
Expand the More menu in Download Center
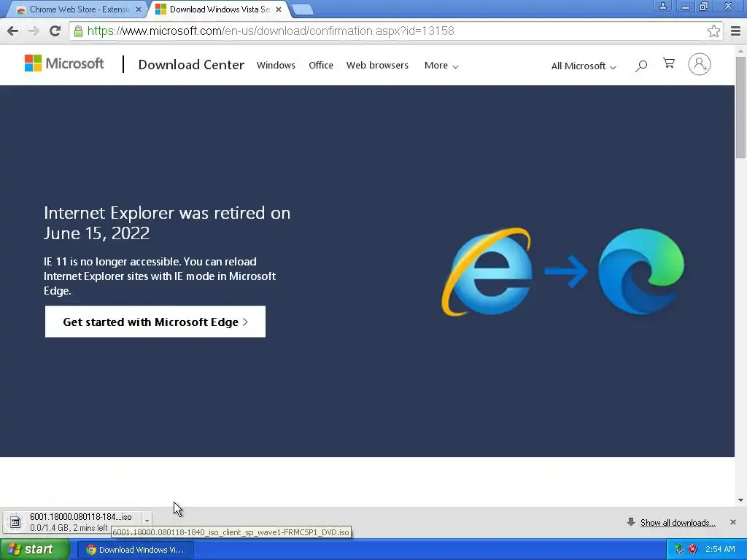[x=441, y=65]
